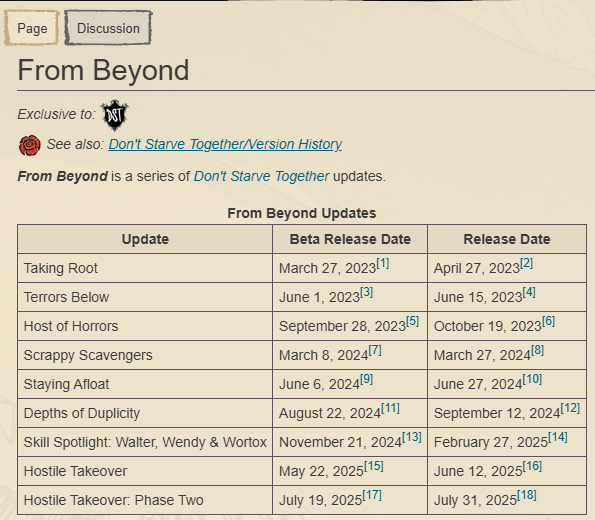
Task: Open reference [18] beside July 31, 2025
Action: tap(527, 495)
